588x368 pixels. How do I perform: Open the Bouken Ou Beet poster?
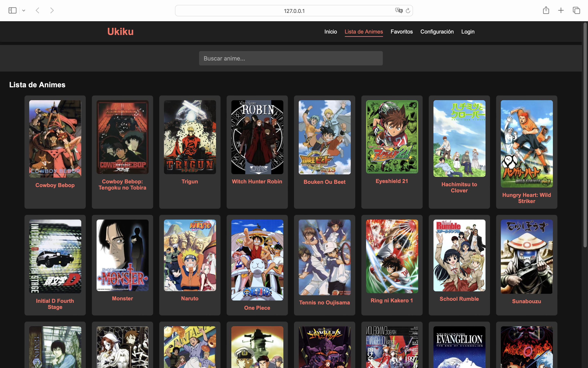[x=325, y=137]
